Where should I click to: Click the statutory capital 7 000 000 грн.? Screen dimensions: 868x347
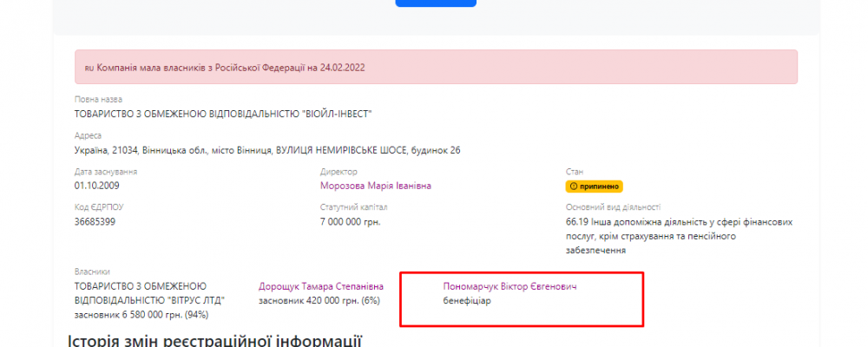(x=350, y=221)
